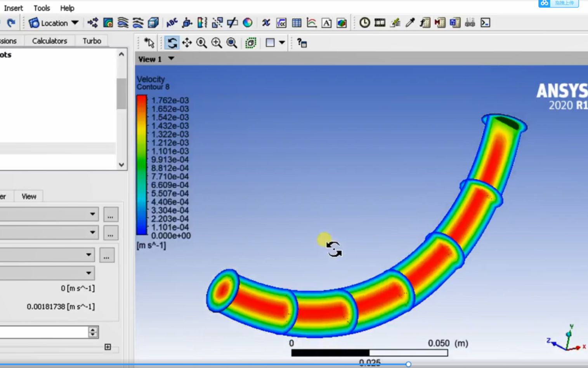Insert a legend from toolbar
The image size is (588, 368).
[202, 23]
